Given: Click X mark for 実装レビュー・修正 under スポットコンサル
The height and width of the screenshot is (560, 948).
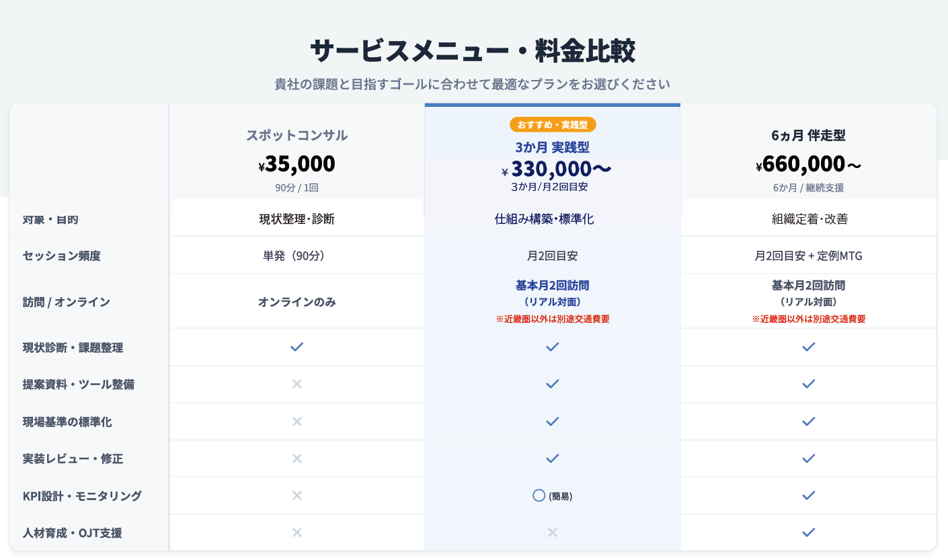Looking at the screenshot, I should [x=297, y=458].
